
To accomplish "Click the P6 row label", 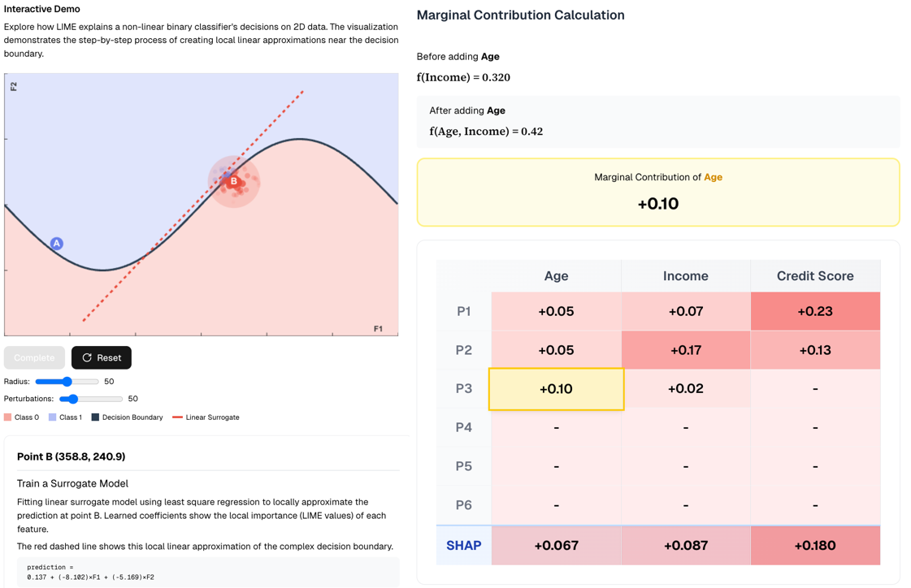I will [463, 504].
